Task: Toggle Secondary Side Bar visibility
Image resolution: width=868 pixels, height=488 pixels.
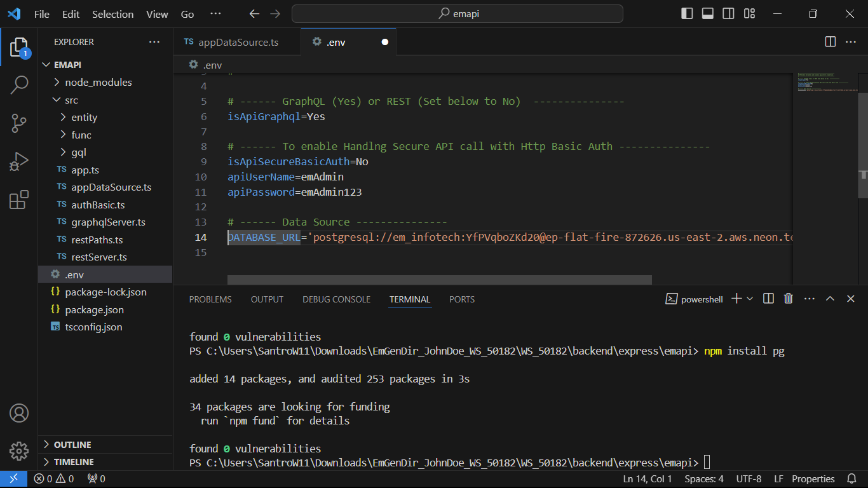Action: 728,14
